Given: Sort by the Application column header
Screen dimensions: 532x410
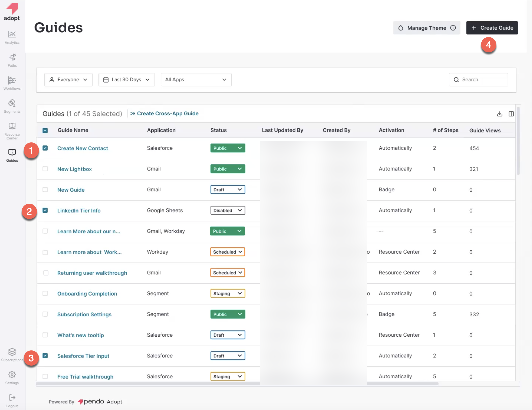Looking at the screenshot, I should (x=161, y=130).
